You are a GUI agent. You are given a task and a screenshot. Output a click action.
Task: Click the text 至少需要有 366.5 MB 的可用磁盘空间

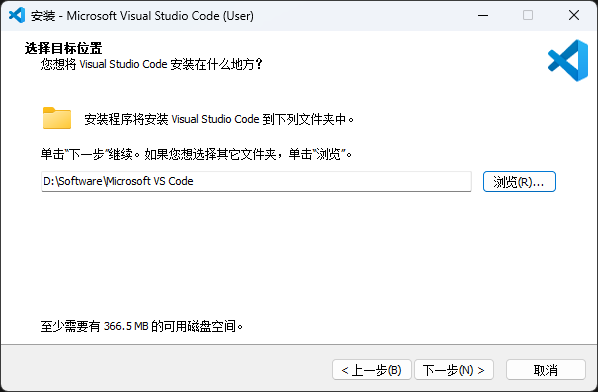(142, 326)
